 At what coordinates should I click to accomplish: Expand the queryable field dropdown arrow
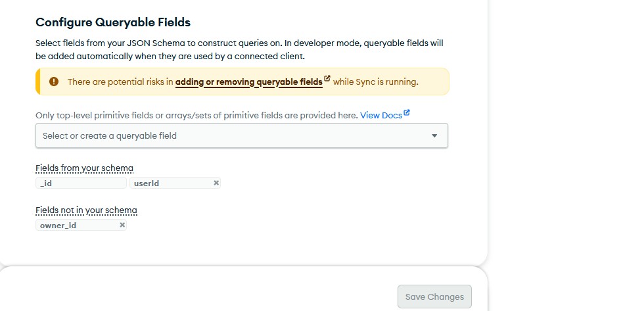(x=434, y=135)
